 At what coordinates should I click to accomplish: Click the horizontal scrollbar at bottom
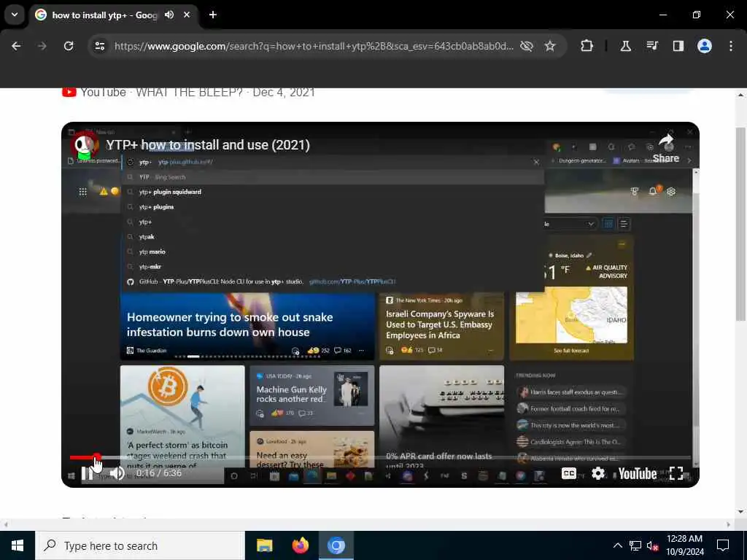[367, 524]
